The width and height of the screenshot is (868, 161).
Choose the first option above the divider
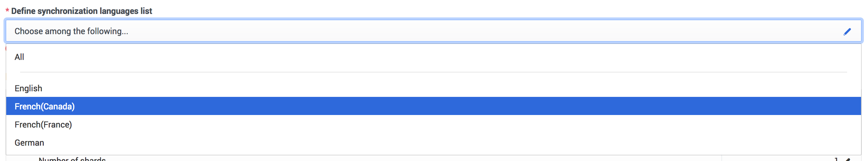[x=19, y=57]
